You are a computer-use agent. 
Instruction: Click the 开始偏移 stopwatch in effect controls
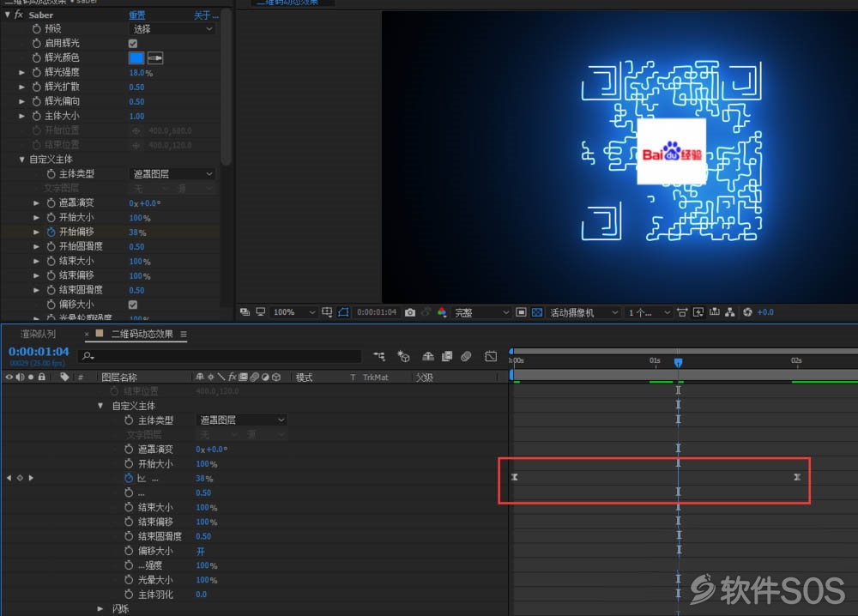coord(51,232)
